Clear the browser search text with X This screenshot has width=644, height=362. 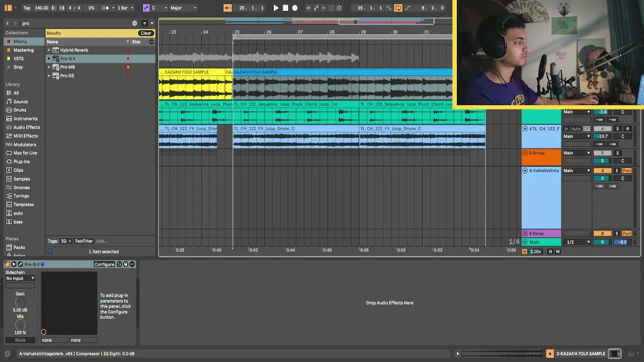tap(134, 23)
